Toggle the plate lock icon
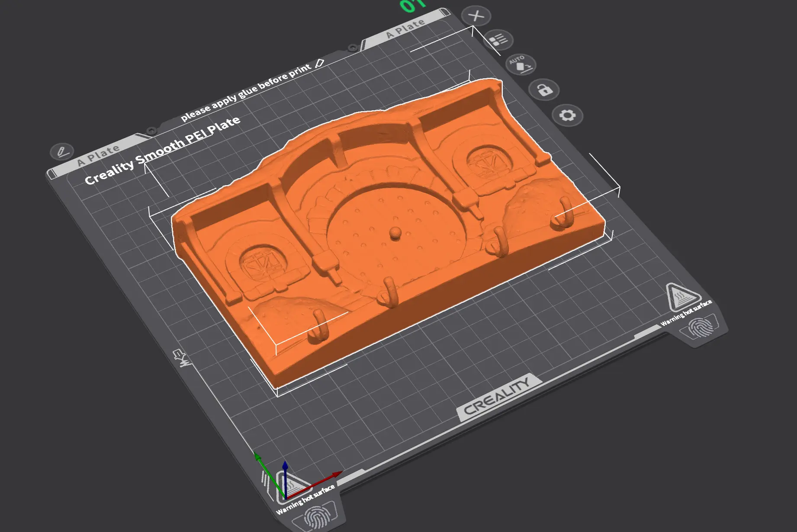Image resolution: width=797 pixels, height=532 pixels. pos(544,90)
